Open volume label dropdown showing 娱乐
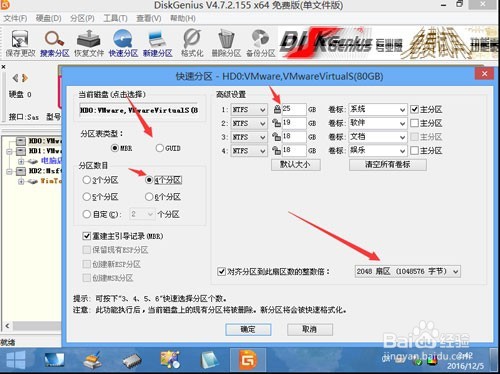The image size is (500, 374). point(378,151)
